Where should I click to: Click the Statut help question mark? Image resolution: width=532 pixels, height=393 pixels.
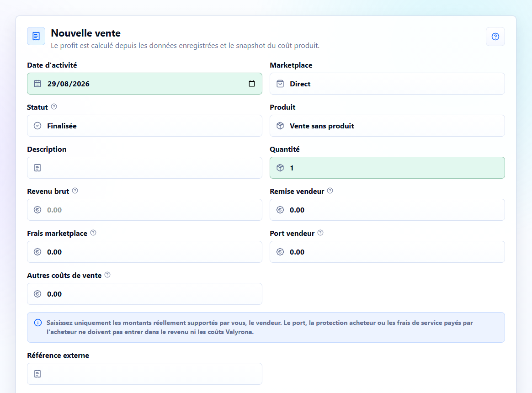click(x=54, y=106)
